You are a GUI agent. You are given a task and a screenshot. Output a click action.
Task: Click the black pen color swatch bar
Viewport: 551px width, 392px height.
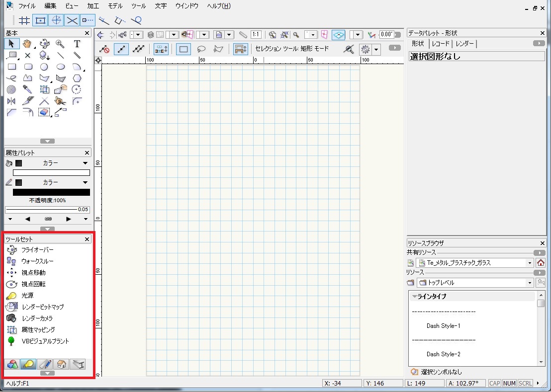coord(51,192)
